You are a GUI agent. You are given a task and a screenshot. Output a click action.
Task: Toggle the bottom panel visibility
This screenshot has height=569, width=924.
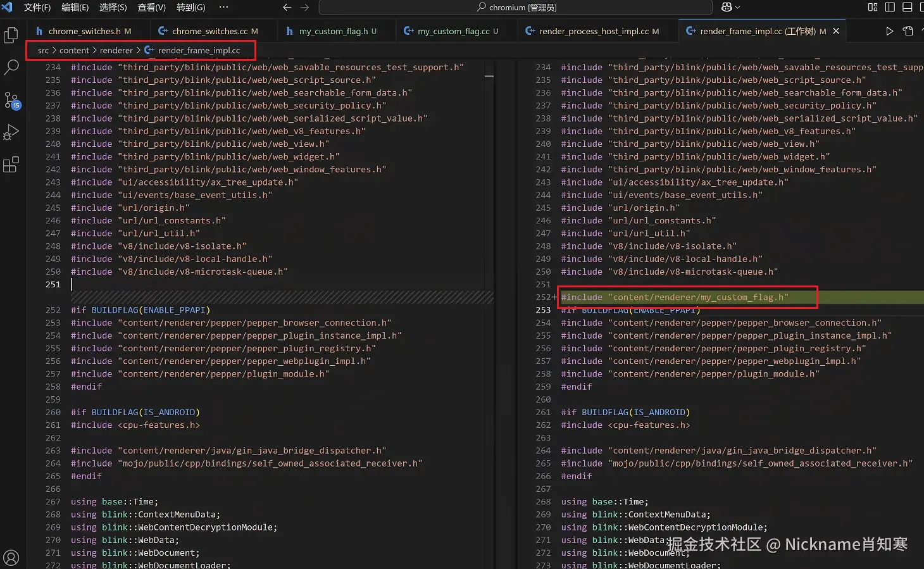(x=907, y=7)
